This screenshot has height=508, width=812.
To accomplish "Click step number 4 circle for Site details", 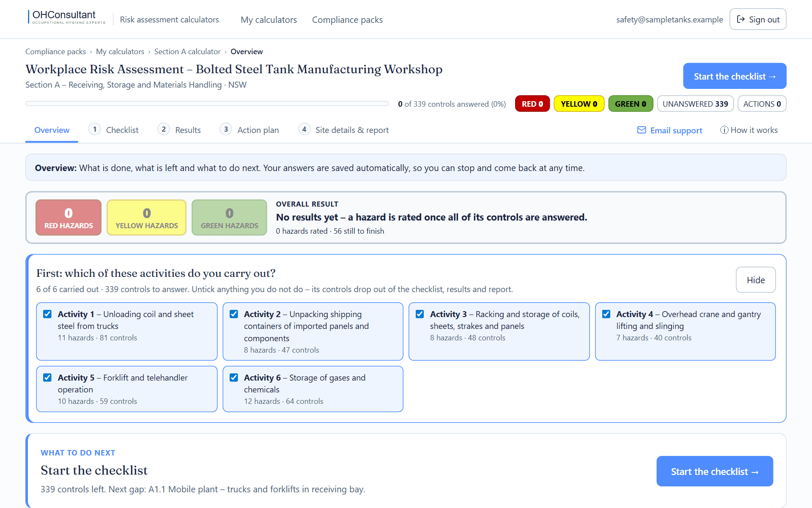I will tap(304, 129).
